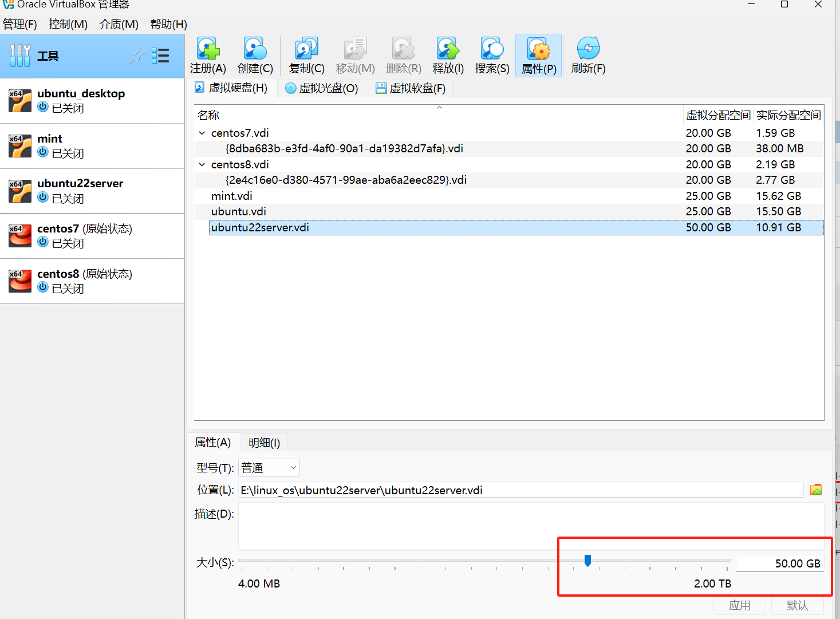Open the 工具 list menu icon
Image resolution: width=840 pixels, height=619 pixels.
pos(160,56)
